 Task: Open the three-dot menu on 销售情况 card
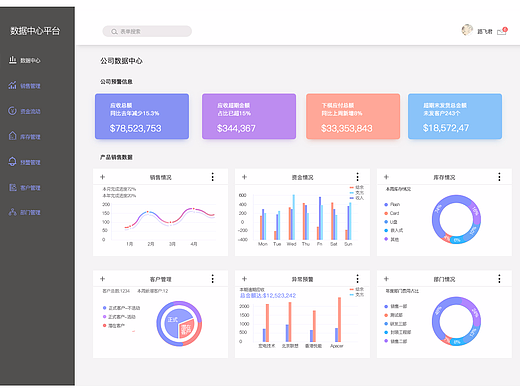click(213, 177)
